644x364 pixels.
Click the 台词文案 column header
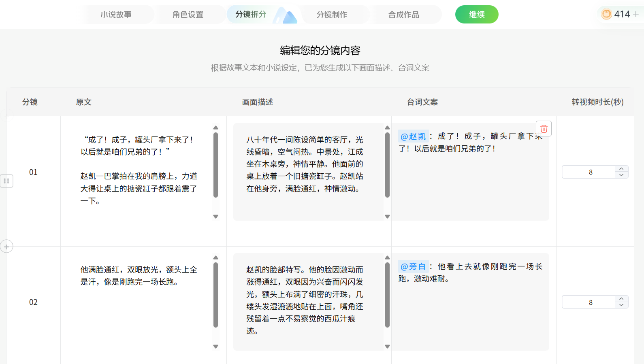422,102
